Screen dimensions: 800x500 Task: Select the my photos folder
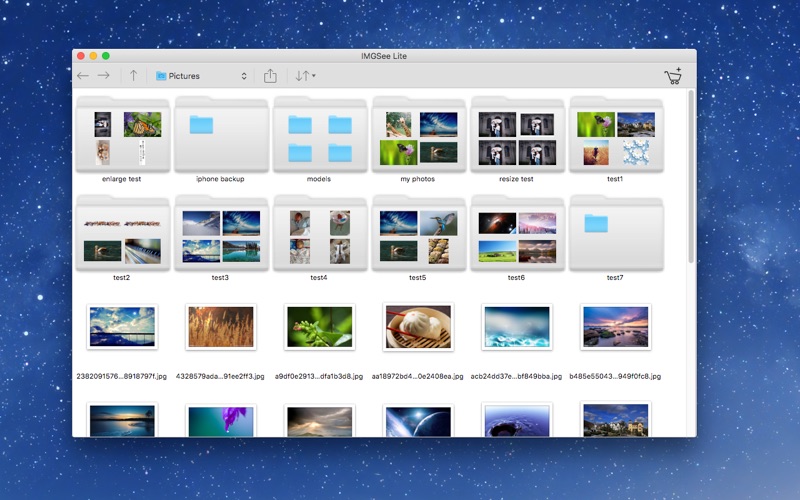[x=419, y=134]
